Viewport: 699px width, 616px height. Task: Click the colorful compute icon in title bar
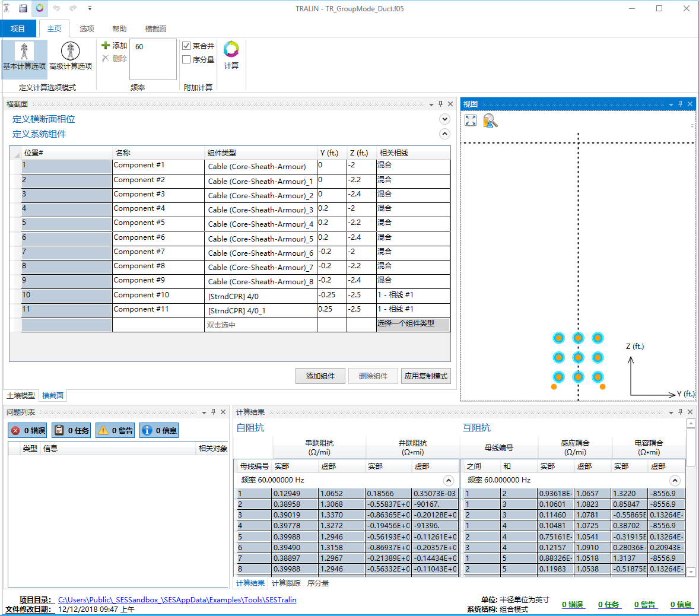point(40,8)
